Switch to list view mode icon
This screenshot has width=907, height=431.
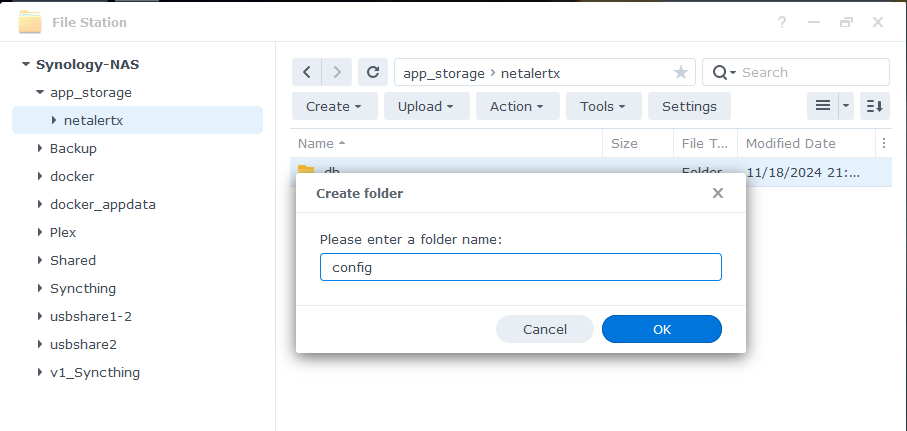[823, 106]
